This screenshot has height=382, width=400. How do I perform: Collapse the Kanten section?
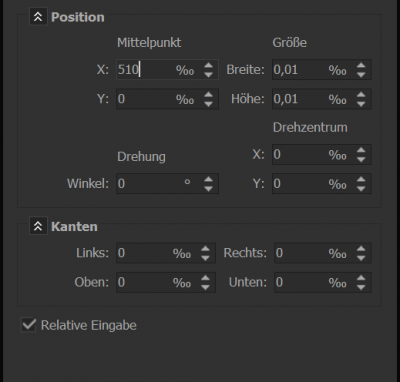point(38,226)
